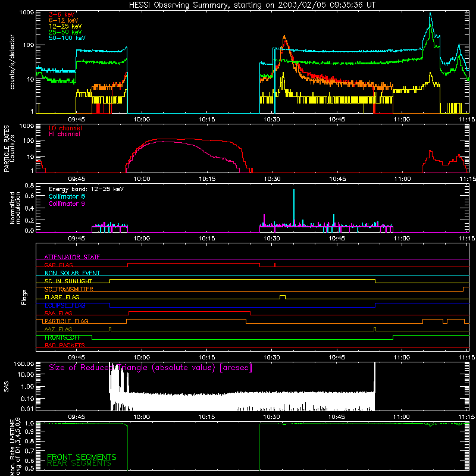Image resolution: width=476 pixels, height=476 pixels.
Task: Click the BAD_PACKETS flag label
Action: [65, 345]
